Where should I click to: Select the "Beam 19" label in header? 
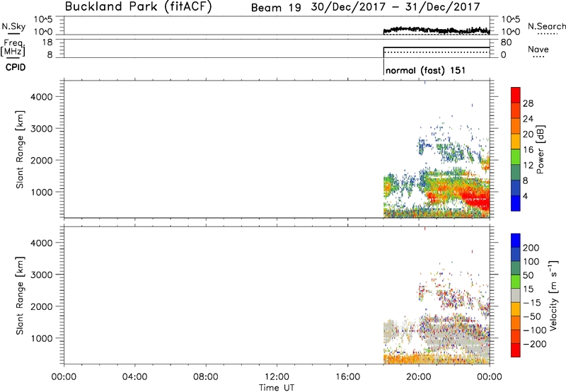point(276,8)
